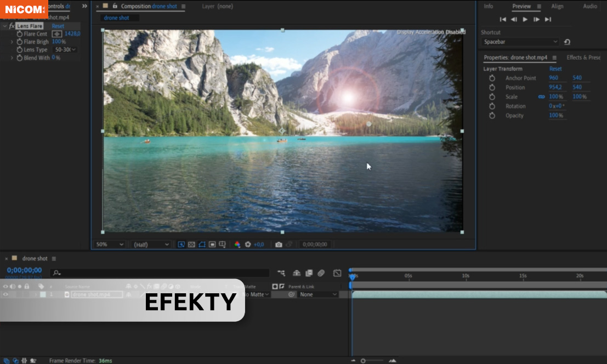Switch to the Info tab

[x=489, y=6]
